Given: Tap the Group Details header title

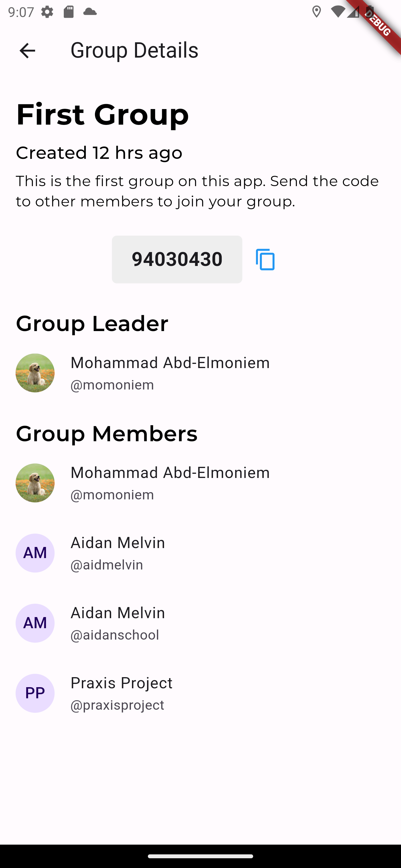Looking at the screenshot, I should point(134,51).
